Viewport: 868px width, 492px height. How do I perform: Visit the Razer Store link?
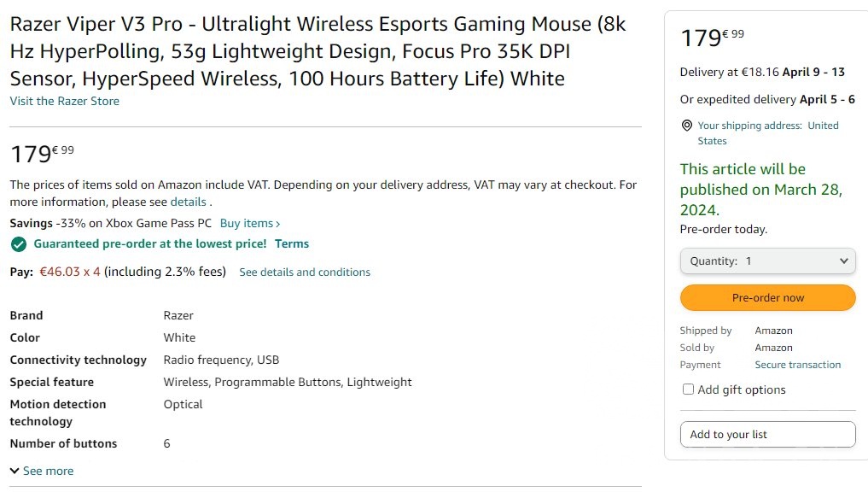[64, 101]
